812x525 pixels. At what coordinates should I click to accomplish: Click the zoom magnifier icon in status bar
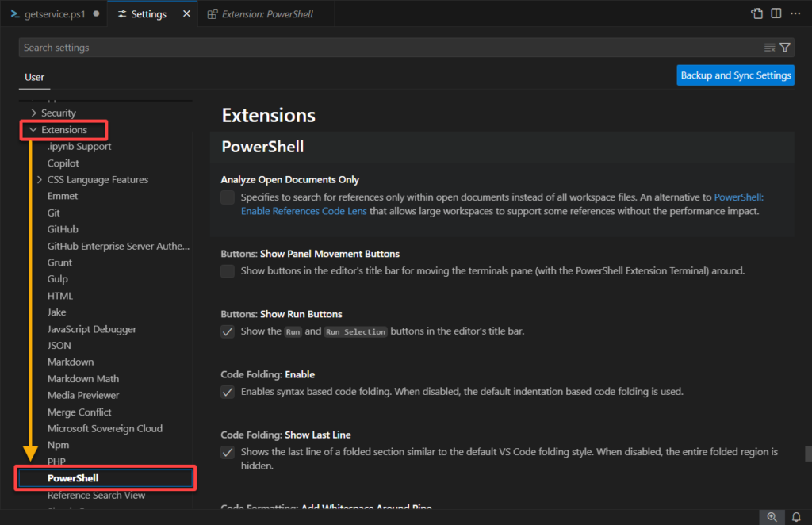pos(772,516)
